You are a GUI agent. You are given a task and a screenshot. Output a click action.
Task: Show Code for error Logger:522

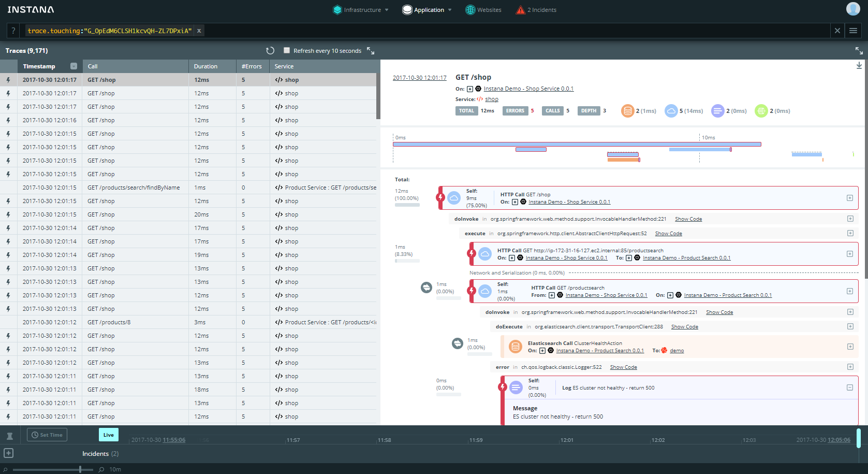[x=623, y=367]
